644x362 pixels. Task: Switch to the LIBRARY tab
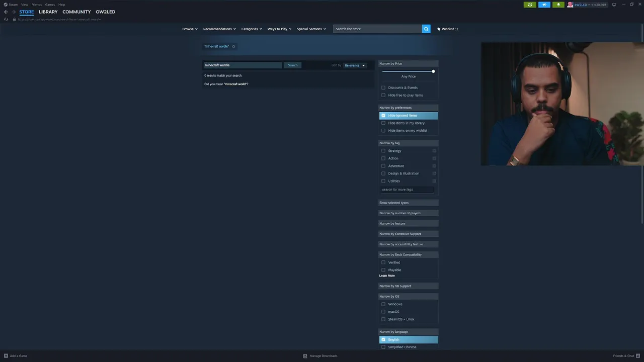click(48, 12)
